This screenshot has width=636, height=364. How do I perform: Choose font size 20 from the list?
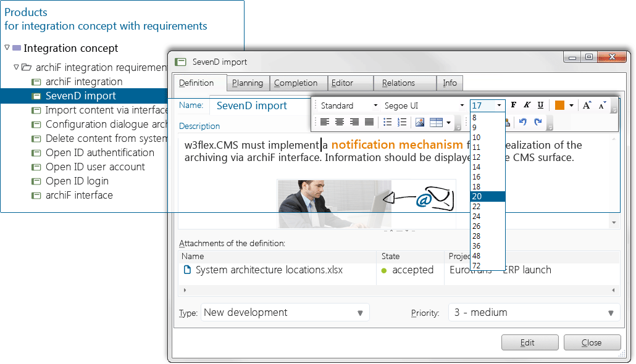(488, 196)
